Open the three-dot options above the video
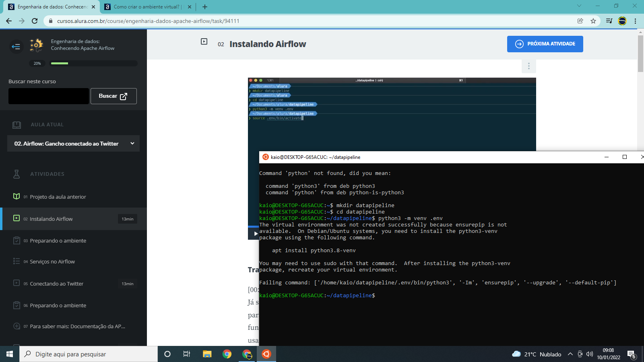 (529, 66)
